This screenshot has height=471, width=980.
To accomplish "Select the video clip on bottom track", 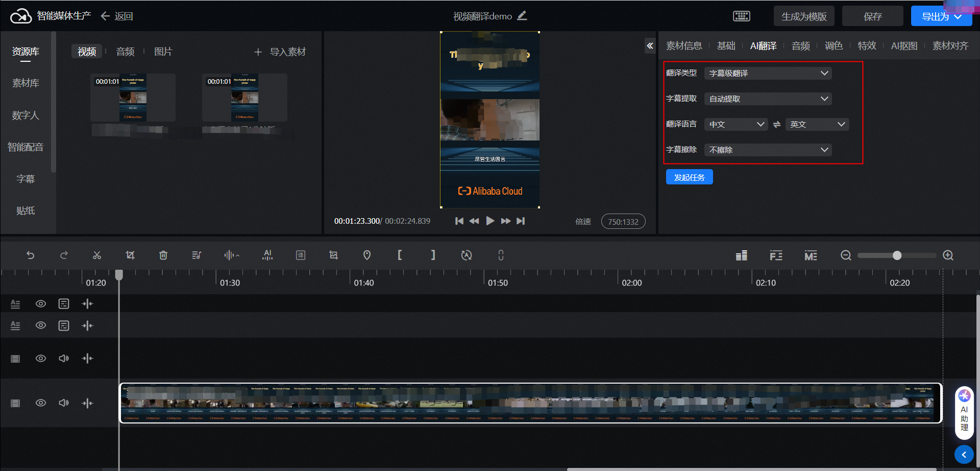I will pyautogui.click(x=530, y=403).
